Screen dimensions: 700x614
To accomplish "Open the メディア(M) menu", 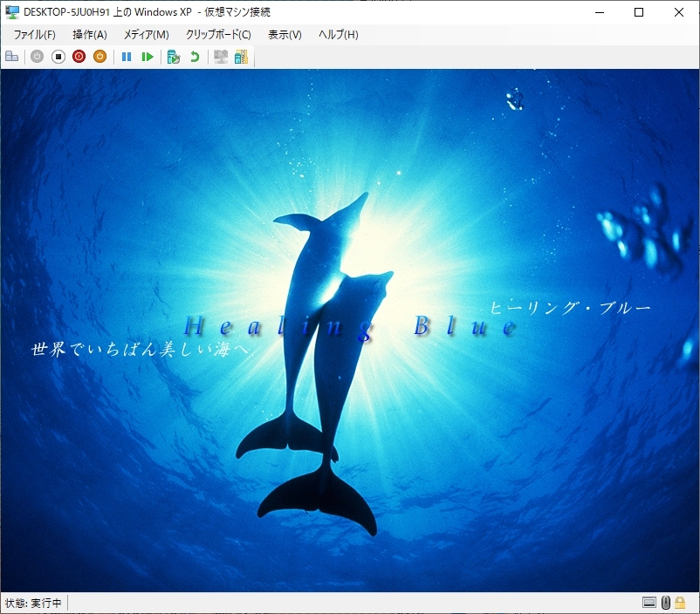I will 146,35.
